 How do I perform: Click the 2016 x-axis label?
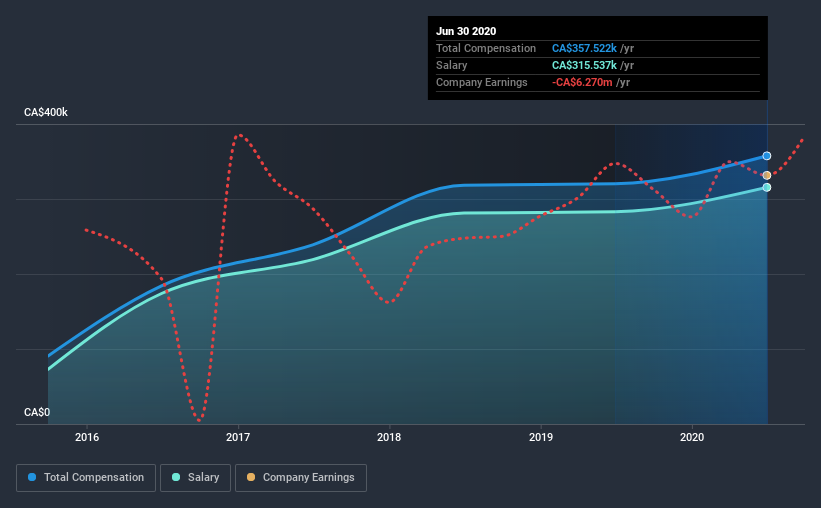coord(87,437)
